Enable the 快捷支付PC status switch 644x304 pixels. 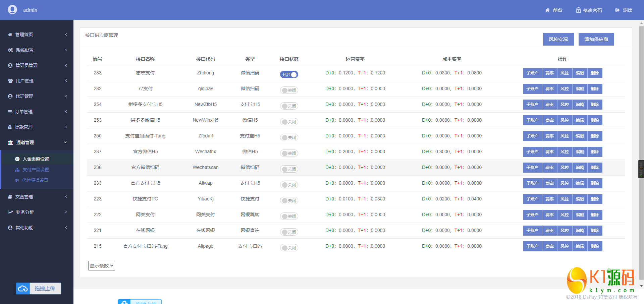(x=289, y=200)
